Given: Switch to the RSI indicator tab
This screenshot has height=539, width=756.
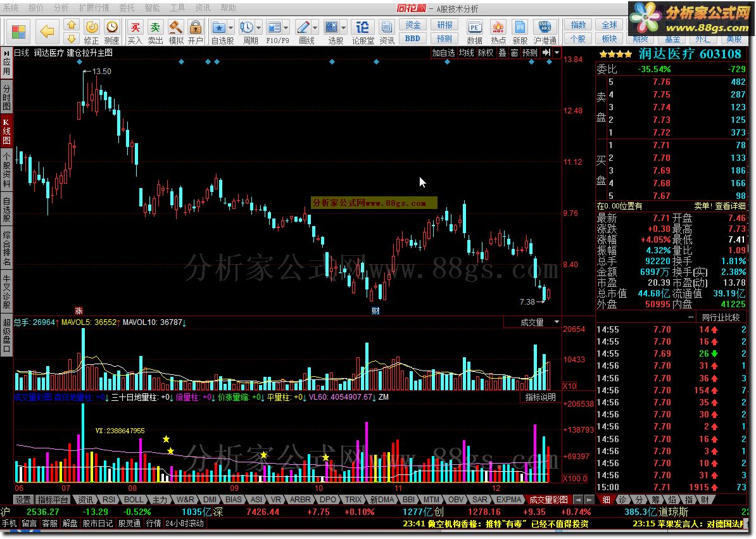Looking at the screenshot, I should point(109,500).
